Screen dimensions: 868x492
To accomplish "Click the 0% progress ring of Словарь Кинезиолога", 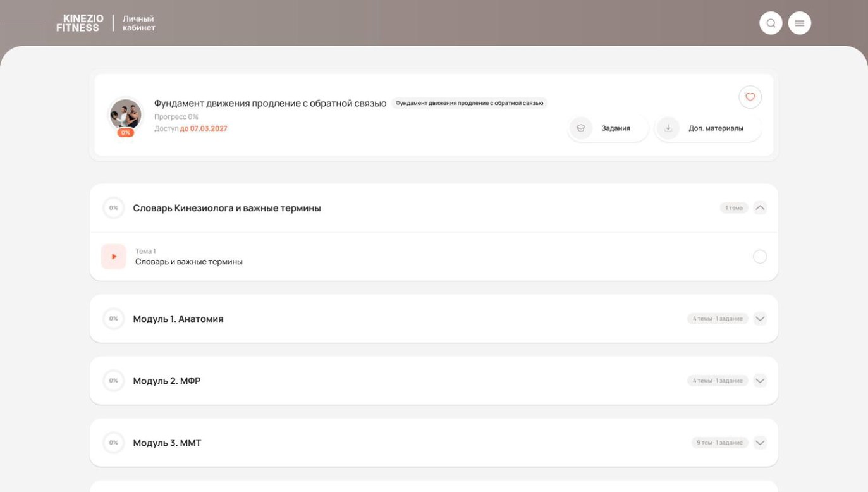I will [x=114, y=208].
